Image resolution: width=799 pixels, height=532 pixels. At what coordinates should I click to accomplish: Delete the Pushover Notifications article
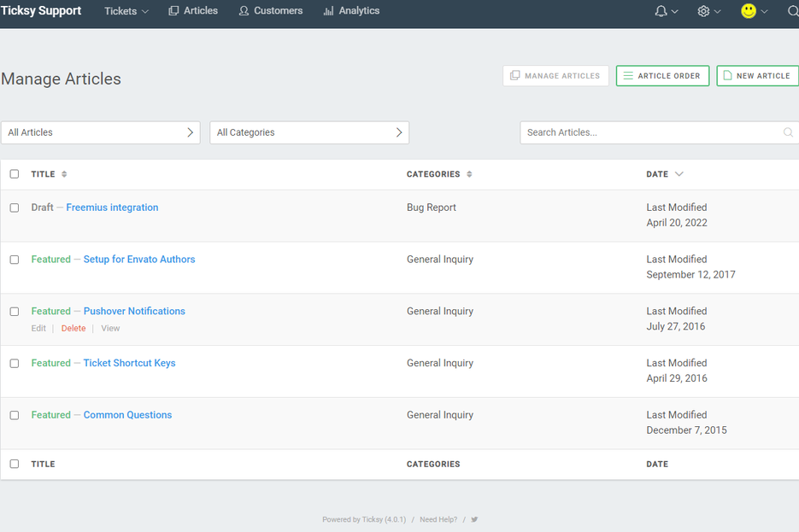click(x=73, y=328)
